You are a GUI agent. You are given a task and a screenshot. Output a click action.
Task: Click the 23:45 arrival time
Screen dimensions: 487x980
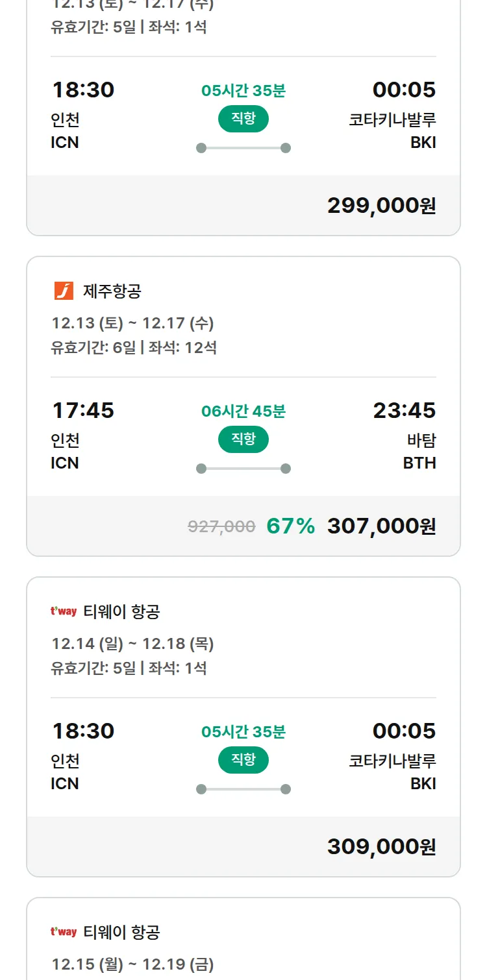(404, 410)
